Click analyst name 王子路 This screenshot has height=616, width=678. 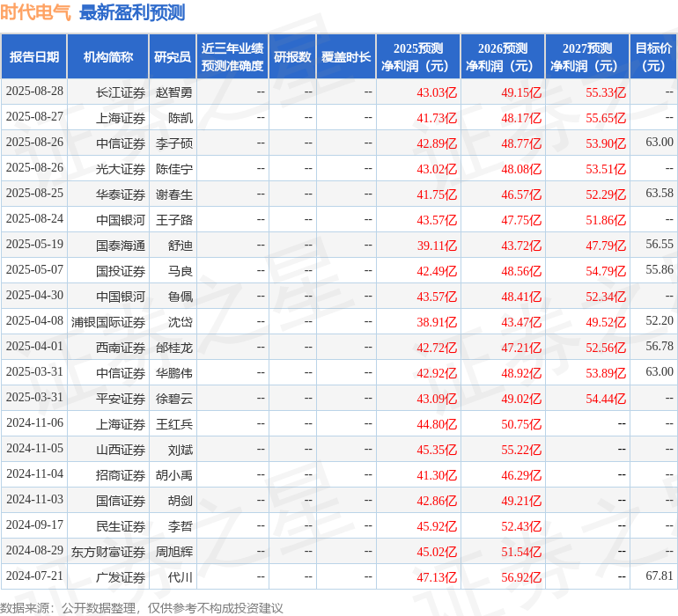(173, 220)
